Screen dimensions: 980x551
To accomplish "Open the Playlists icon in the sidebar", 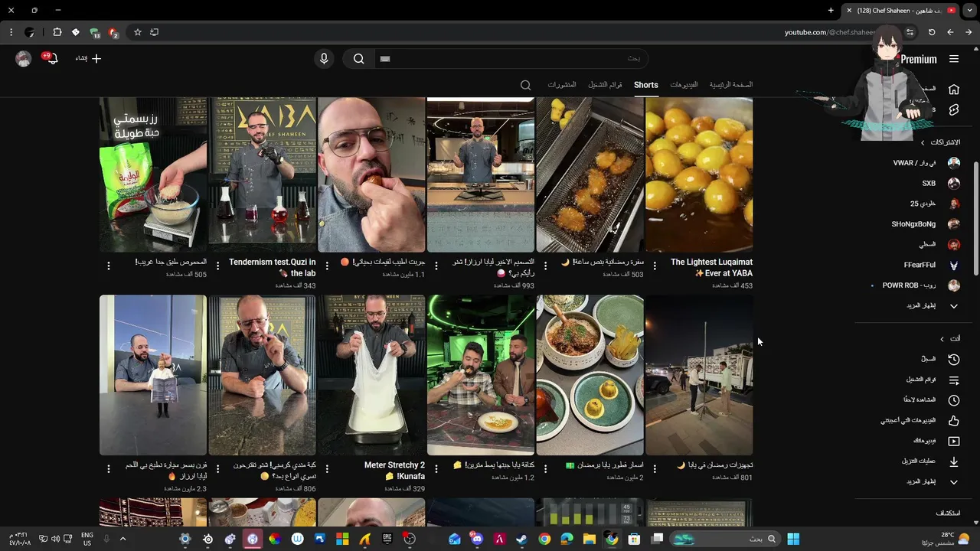I will 954,380.
